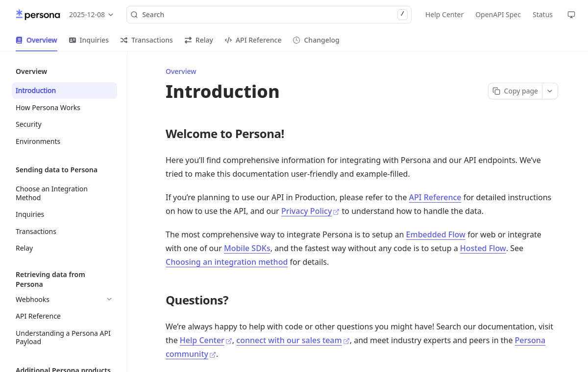Click the Copy page button
Viewport: 588px width, 372px height.
click(x=515, y=91)
